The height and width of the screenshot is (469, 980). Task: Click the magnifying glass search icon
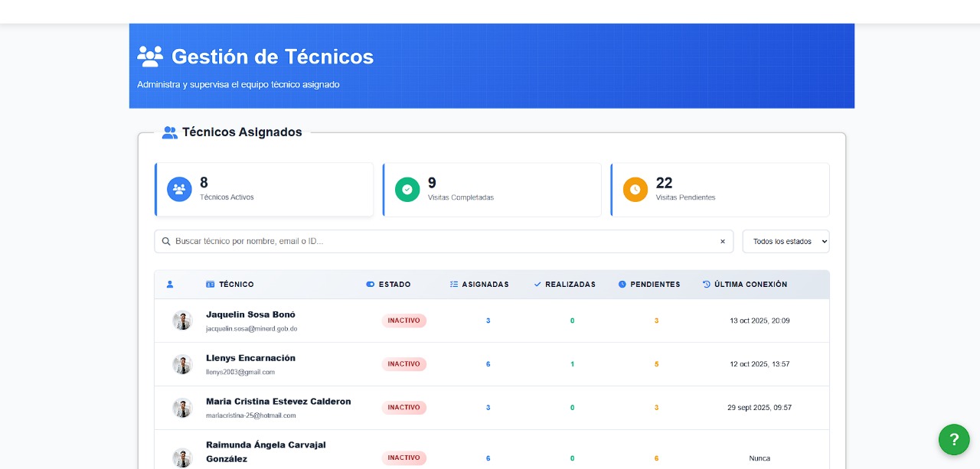[x=166, y=241]
